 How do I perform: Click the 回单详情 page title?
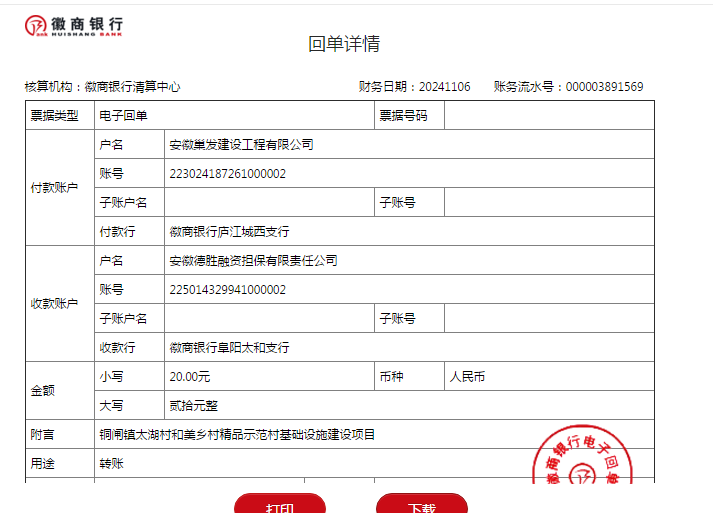click(x=344, y=44)
